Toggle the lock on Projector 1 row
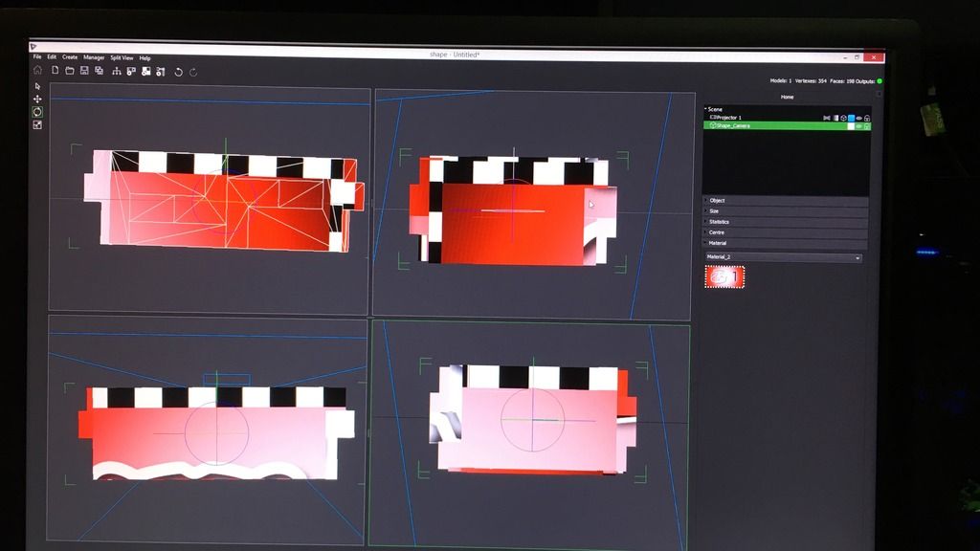The height and width of the screenshot is (551, 980). [x=867, y=118]
